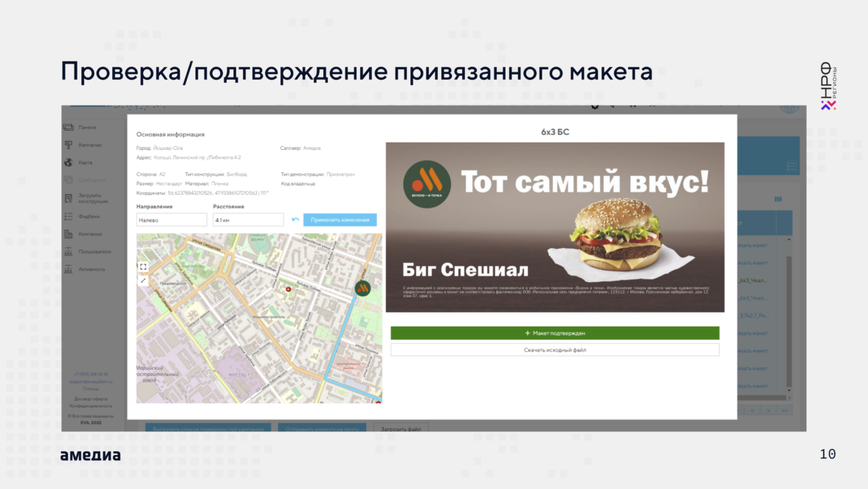Screen dimensions: 868x489
Task: Click Загрузить файл button behind dialog
Action: click(401, 428)
